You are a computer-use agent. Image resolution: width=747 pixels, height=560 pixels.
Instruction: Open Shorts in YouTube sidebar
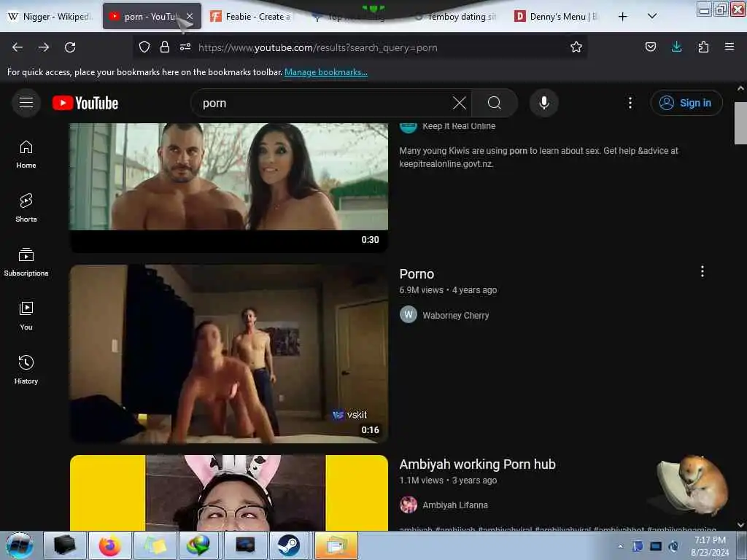(x=26, y=208)
